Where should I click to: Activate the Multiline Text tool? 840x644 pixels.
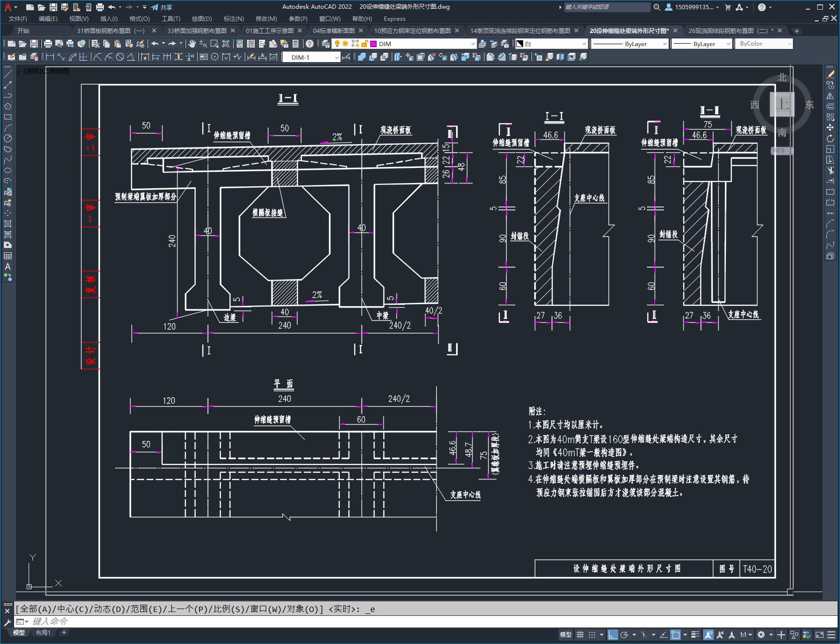point(8,266)
